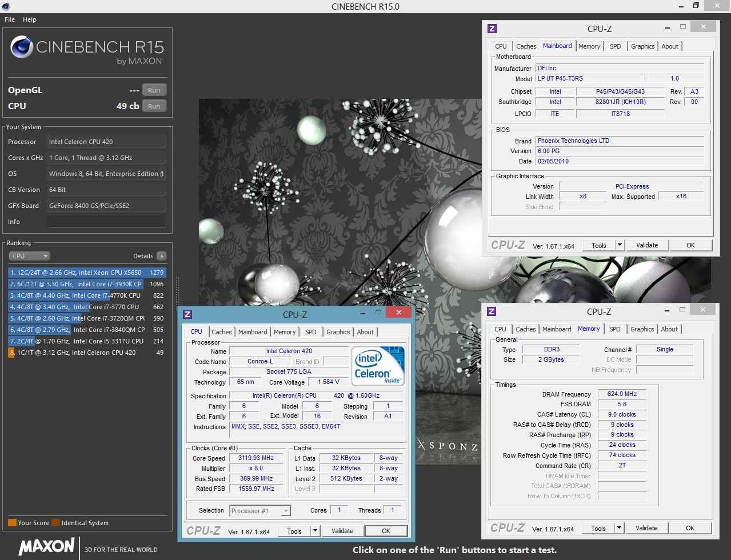Open About tab in Memory CPU-Z window
The height and width of the screenshot is (560, 731).
click(x=670, y=329)
